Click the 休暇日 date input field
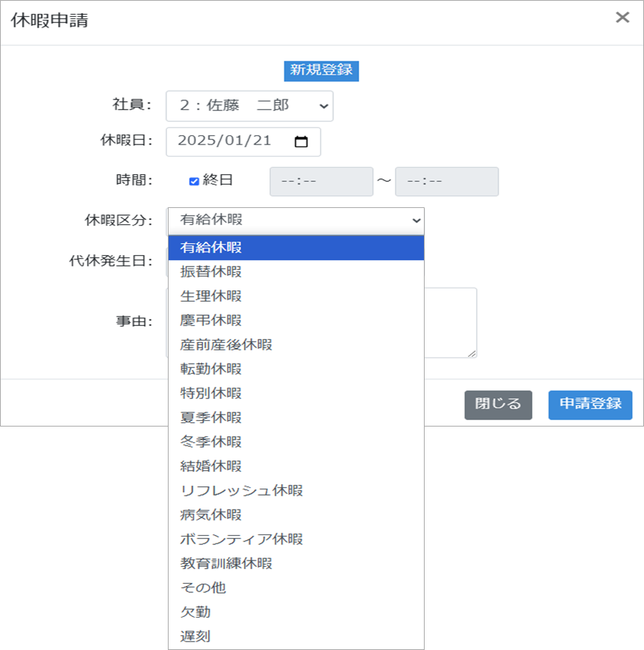Viewport: 644px width, 650px height. (x=226, y=142)
